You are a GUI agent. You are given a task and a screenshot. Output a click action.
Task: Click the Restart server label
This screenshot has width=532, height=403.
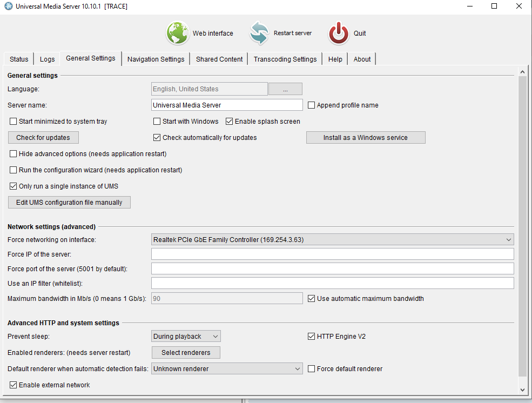click(x=292, y=33)
